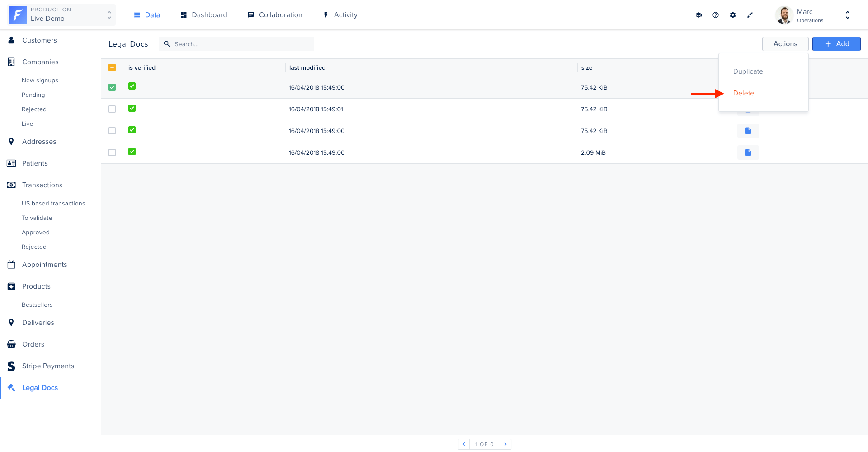Open file icon in the 2.09 MiB row
The height and width of the screenshot is (452, 868).
coord(748,152)
